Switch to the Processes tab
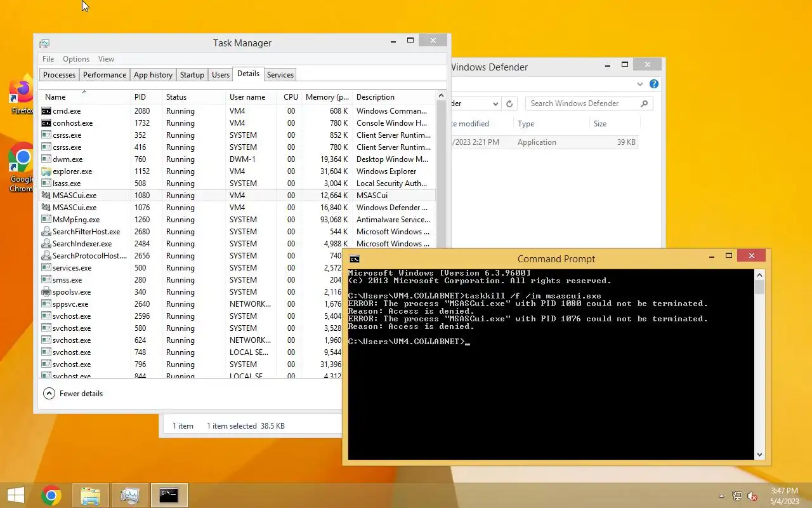This screenshot has height=508, width=812. point(59,75)
